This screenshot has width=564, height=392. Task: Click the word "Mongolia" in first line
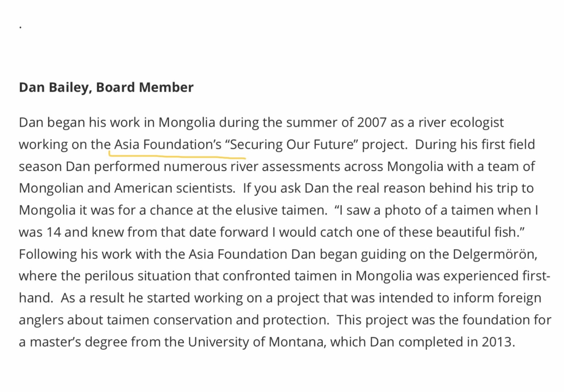click(x=187, y=123)
